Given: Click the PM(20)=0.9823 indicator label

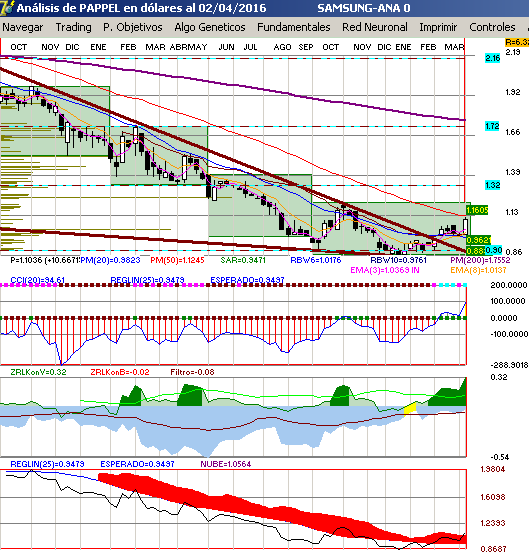Looking at the screenshot, I should [110, 260].
